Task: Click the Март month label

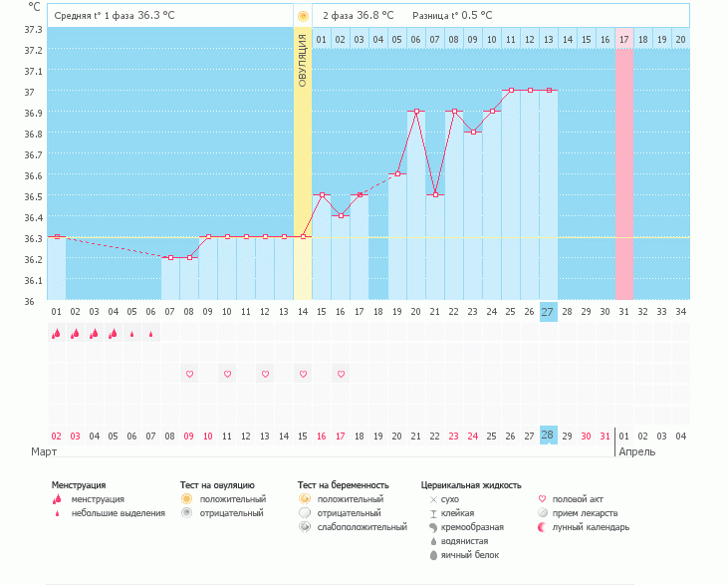Action: [43, 452]
